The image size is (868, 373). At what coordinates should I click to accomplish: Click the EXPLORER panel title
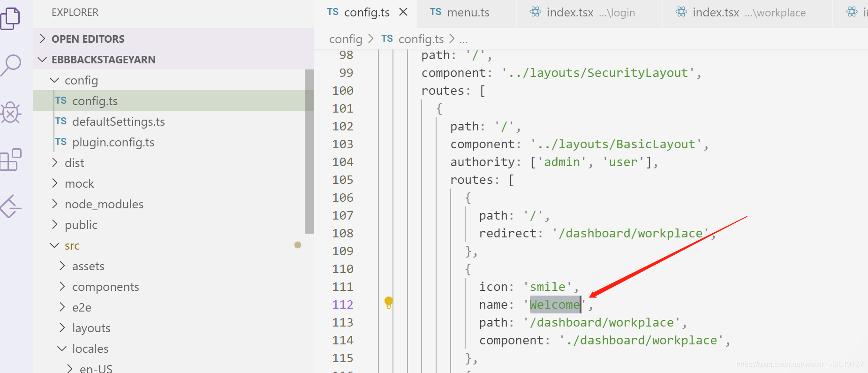pos(75,13)
